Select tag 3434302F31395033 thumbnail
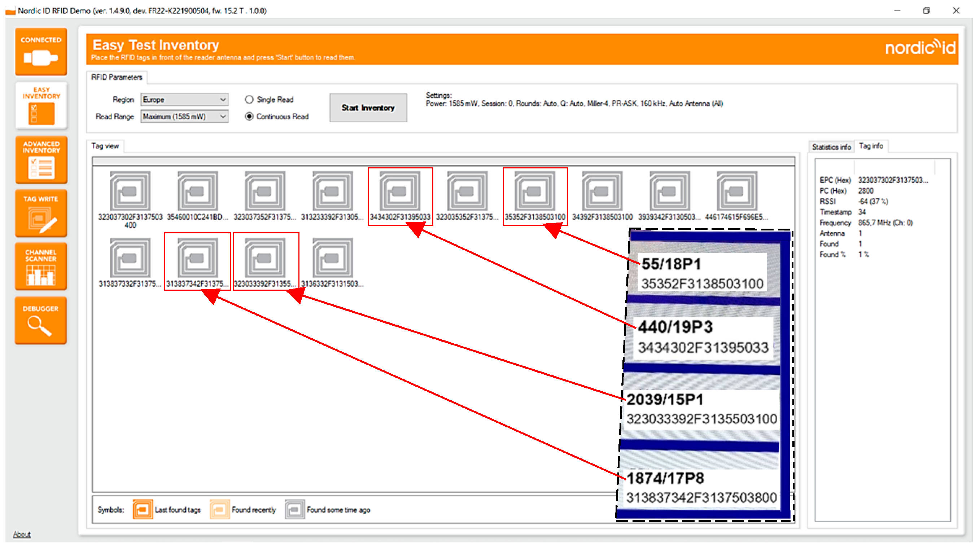Screen dimensions: 980x550 point(400,191)
